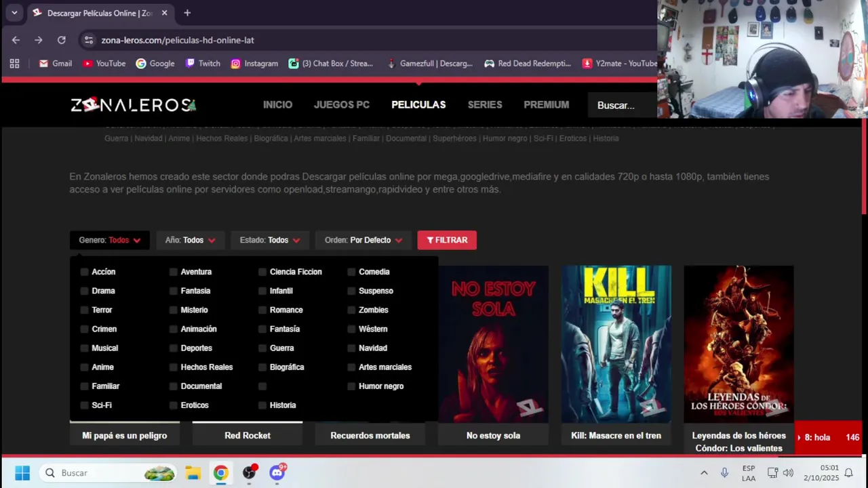
Task: Click the Windows taskbar Buscar search box
Action: [108, 472]
